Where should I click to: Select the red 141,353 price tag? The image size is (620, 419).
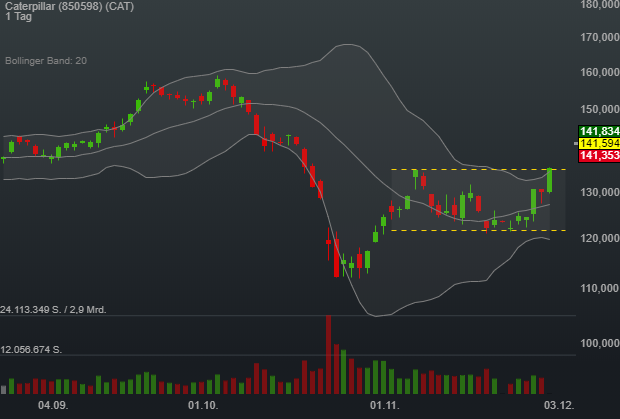(x=599, y=155)
